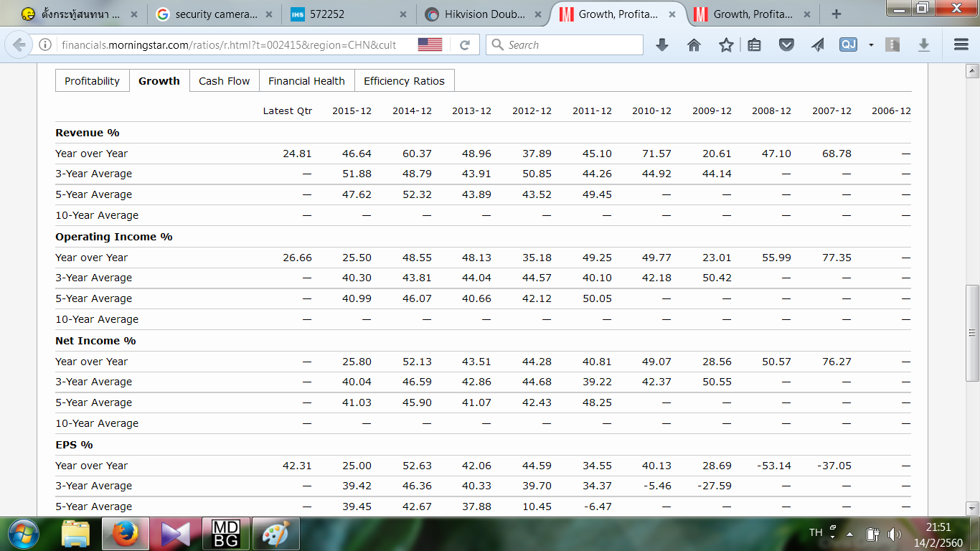Switch to the Profitability tab

[93, 81]
